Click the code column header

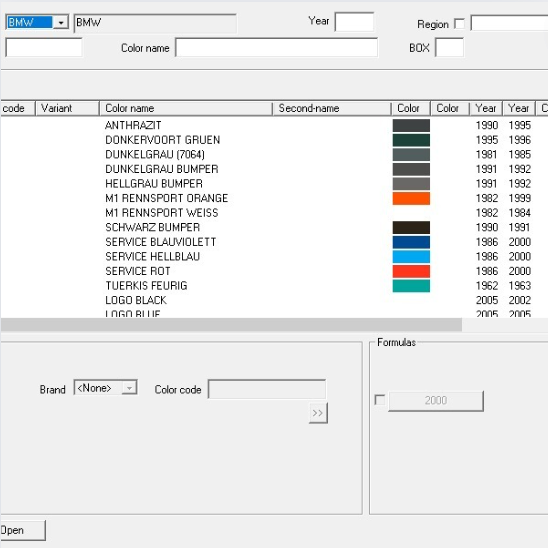[17, 108]
